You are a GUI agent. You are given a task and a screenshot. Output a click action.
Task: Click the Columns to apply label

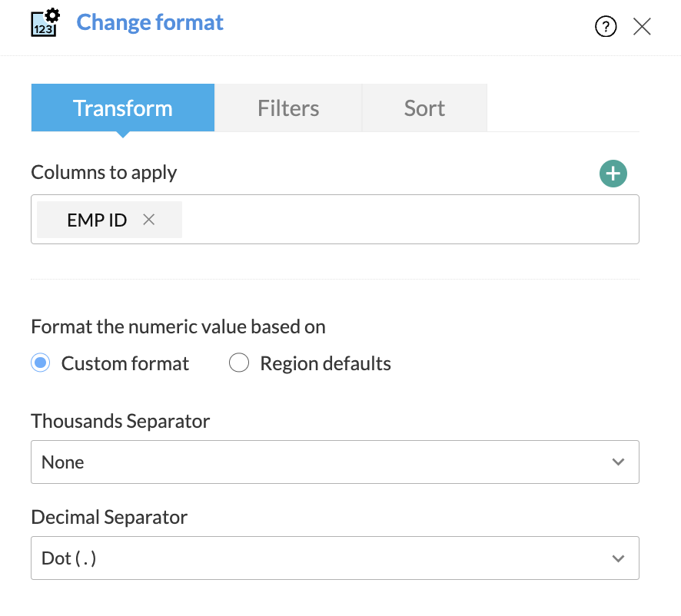click(104, 172)
